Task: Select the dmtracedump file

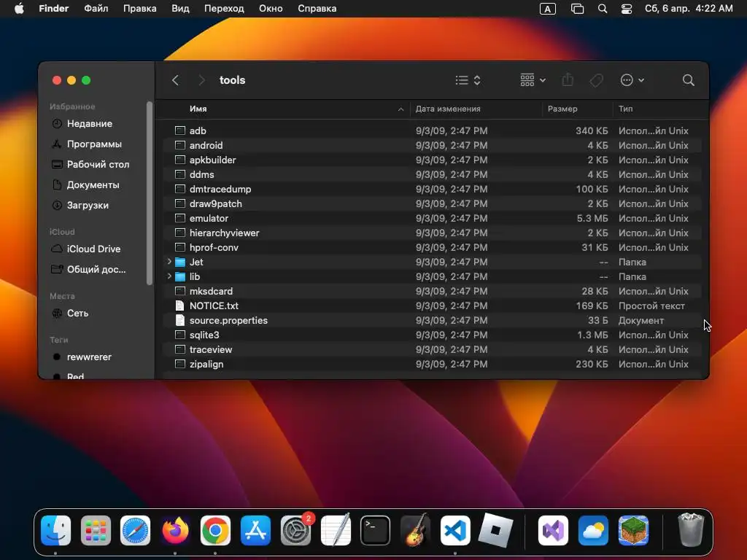Action: point(220,189)
